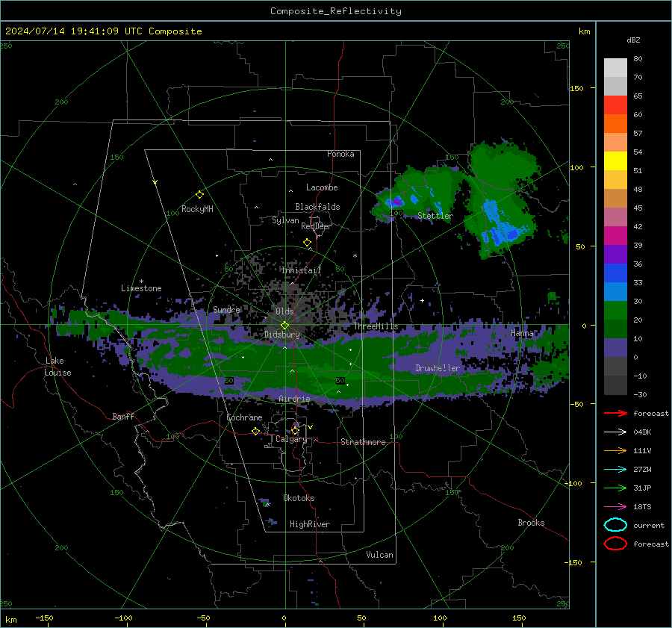Click the Olds town label

[284, 311]
